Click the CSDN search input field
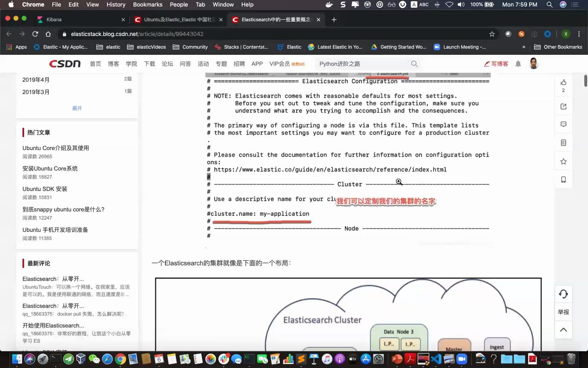The height and width of the screenshot is (368, 588). (363, 64)
